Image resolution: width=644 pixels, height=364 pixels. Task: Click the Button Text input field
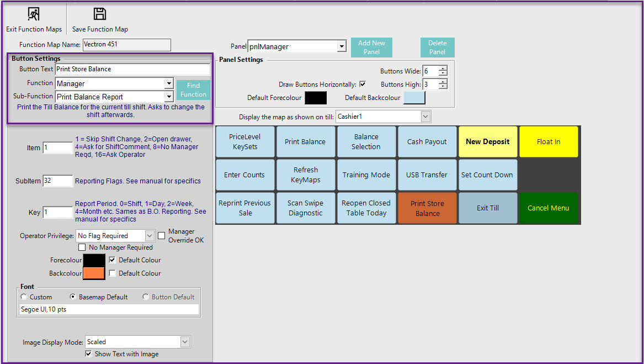(x=132, y=70)
